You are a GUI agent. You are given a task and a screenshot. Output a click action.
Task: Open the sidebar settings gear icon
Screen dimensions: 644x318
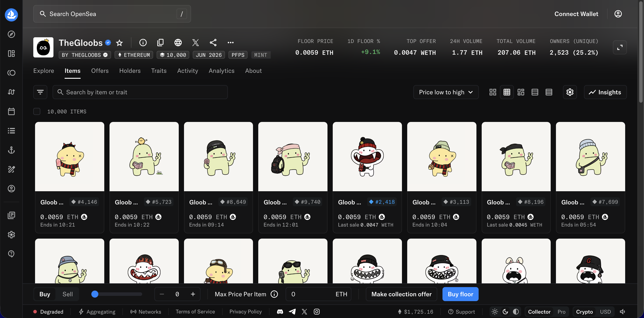point(11,235)
